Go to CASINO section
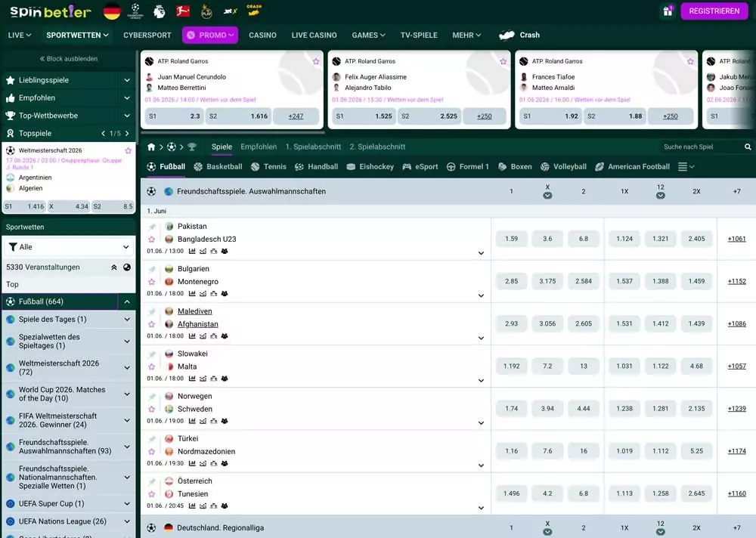Screen dimensions: 756x538 pos(262,36)
